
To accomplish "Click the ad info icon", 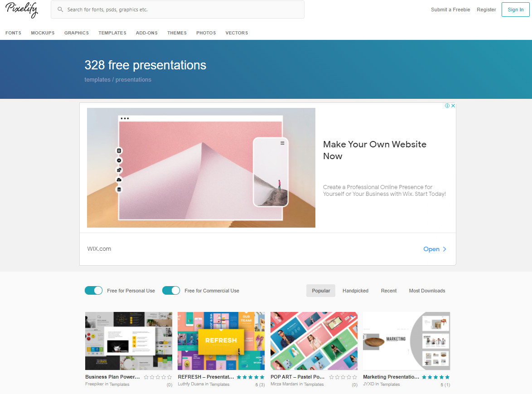I will (447, 106).
